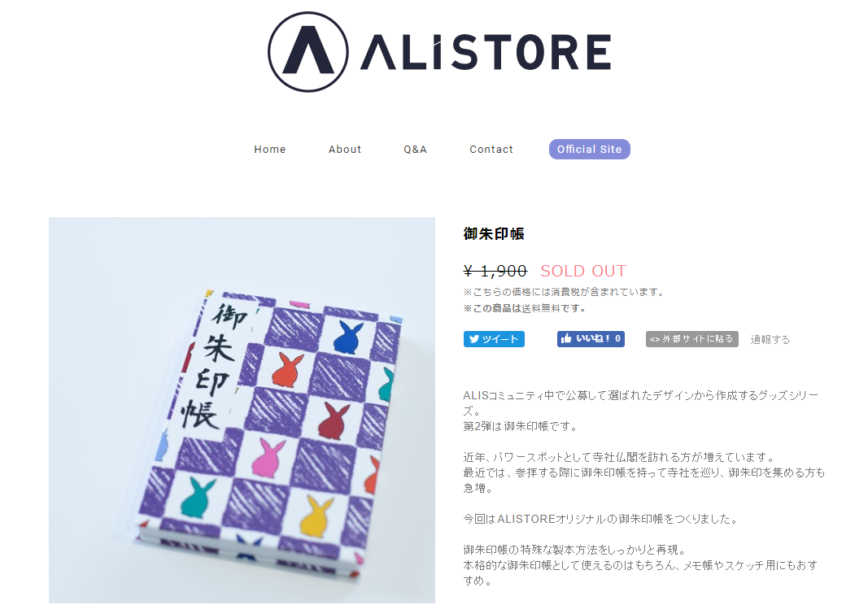Image resolution: width=868 pixels, height=605 pixels.
Task: Click the Twitter bird icon on the tweet button
Action: pyautogui.click(x=473, y=339)
